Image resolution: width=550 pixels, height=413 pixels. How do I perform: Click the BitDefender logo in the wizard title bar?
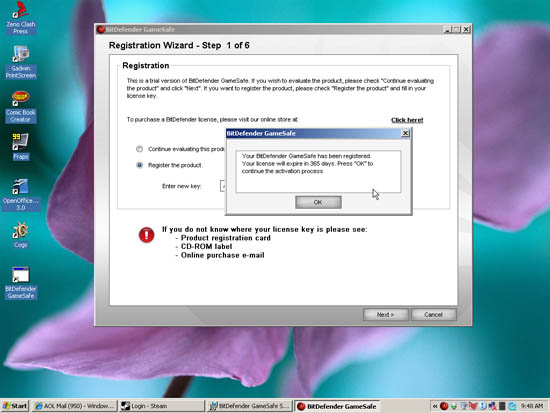coord(101,29)
